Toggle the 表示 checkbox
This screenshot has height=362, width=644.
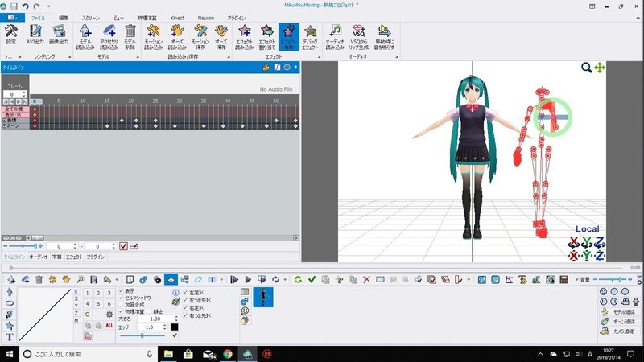point(122,291)
